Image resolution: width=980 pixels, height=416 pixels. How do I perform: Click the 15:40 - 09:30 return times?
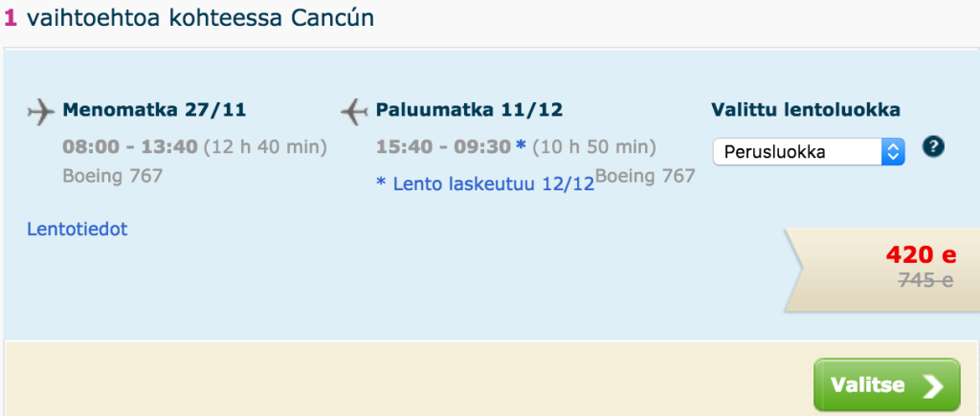pyautogui.click(x=443, y=147)
